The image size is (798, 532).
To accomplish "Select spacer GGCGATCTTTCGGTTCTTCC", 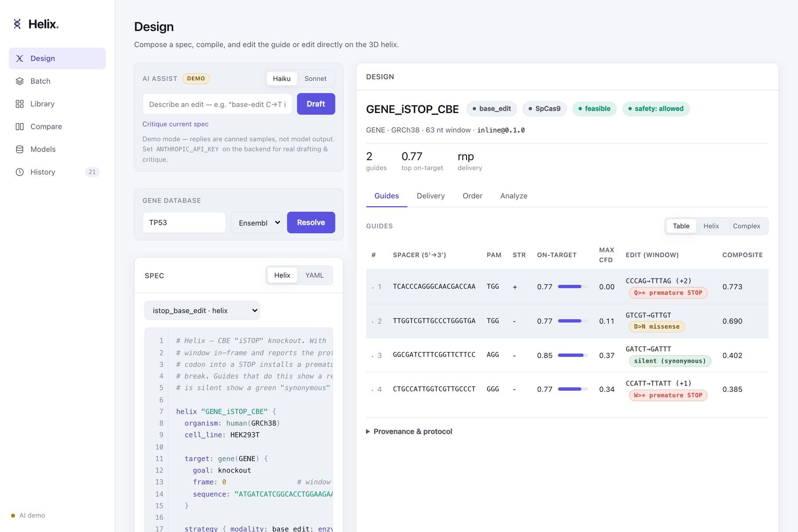I will point(434,355).
